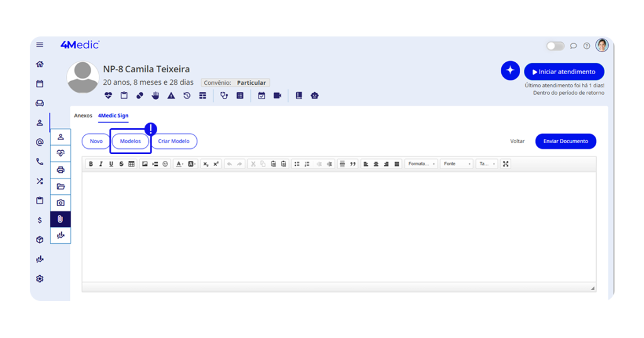Toggle subscript formatting
This screenshot has width=644, height=338.
pos(206,164)
